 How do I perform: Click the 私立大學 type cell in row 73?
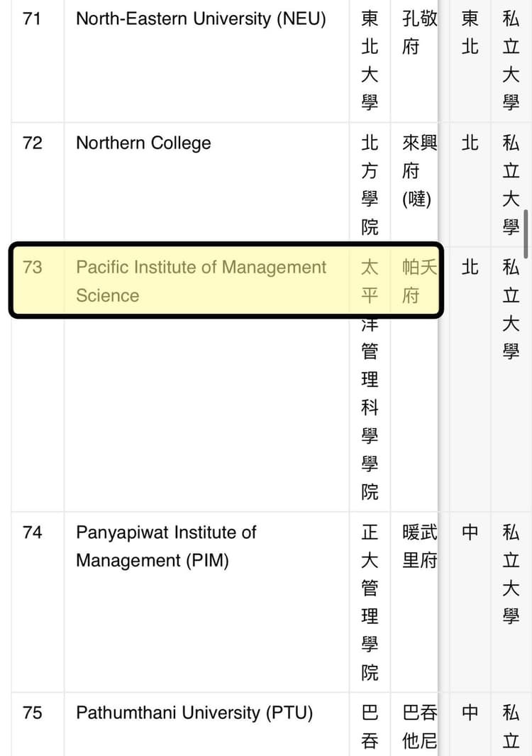pos(511,309)
